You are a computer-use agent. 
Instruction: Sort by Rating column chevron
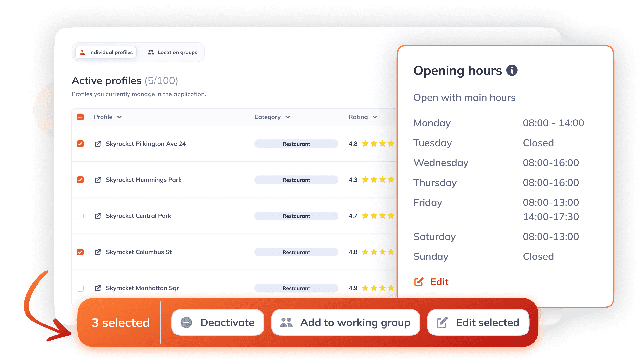pyautogui.click(x=375, y=117)
